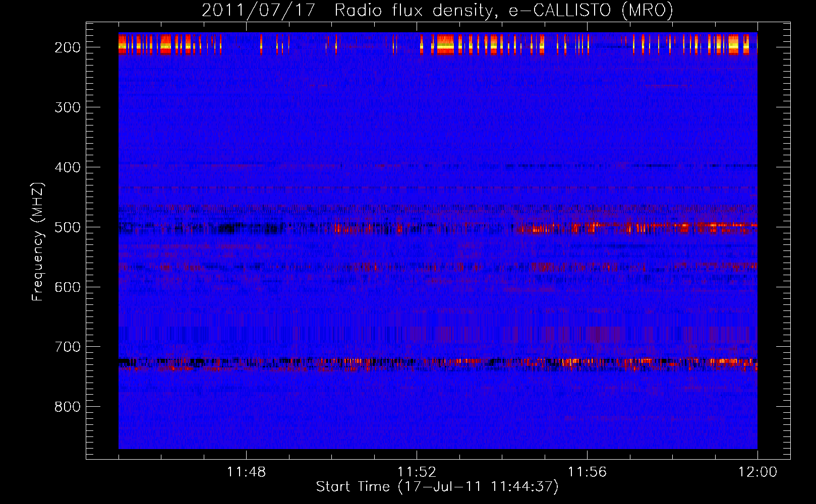Click the 11:52 time tick label
This screenshot has height=504, width=816.
(x=417, y=472)
